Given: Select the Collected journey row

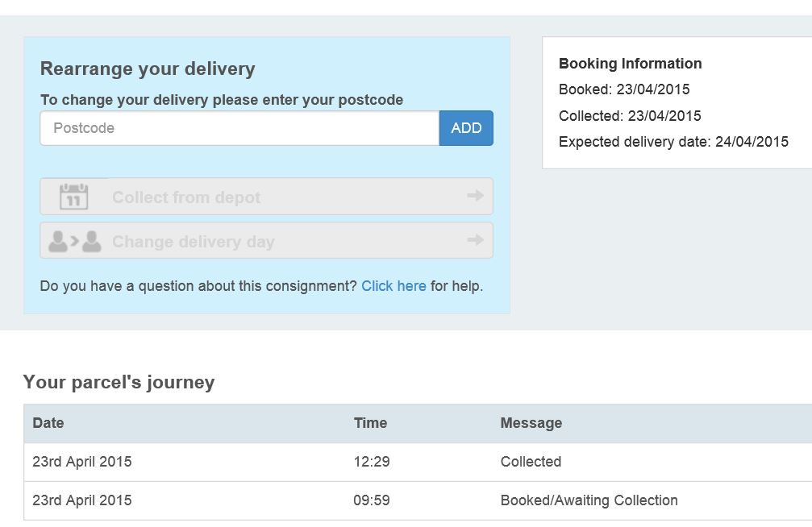Looking at the screenshot, I should (x=418, y=462).
